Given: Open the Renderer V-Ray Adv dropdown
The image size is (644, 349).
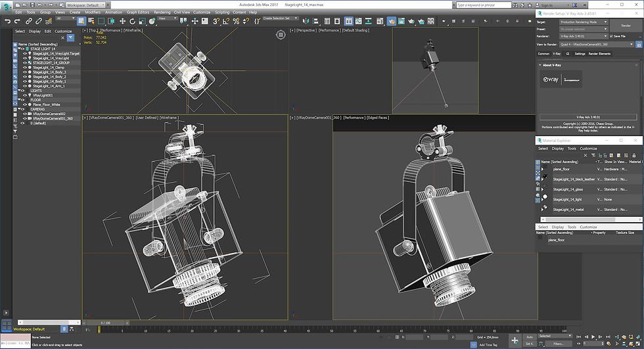Looking at the screenshot, I should pos(584,36).
